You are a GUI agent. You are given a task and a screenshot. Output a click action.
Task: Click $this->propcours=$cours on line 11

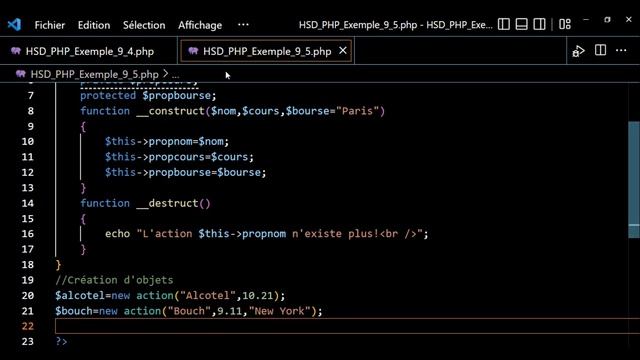point(176,157)
